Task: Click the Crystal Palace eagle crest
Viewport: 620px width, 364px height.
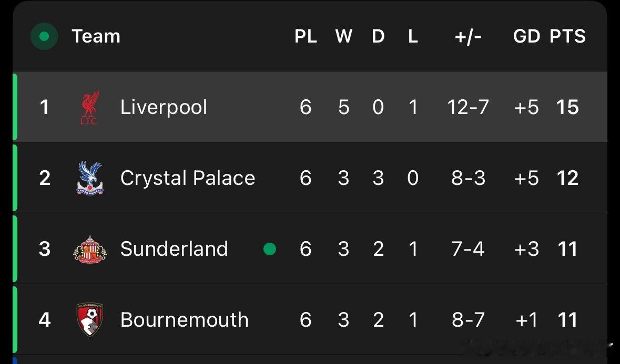Action: [x=90, y=178]
